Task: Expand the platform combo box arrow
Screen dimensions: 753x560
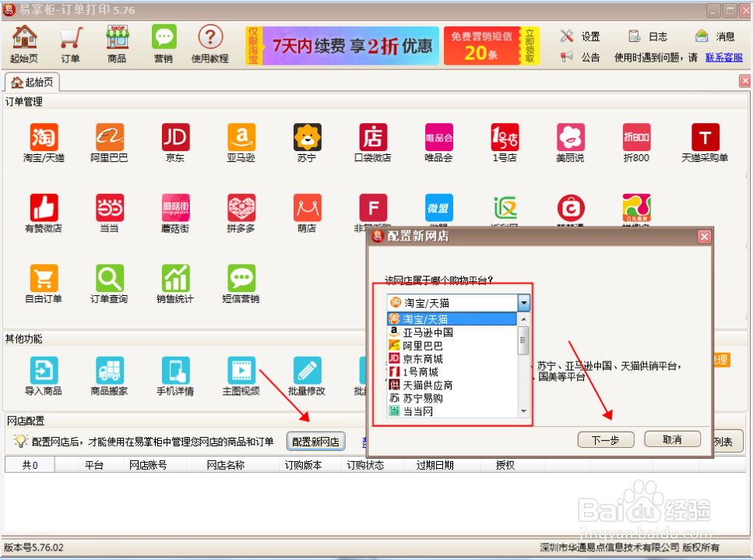Action: [523, 303]
